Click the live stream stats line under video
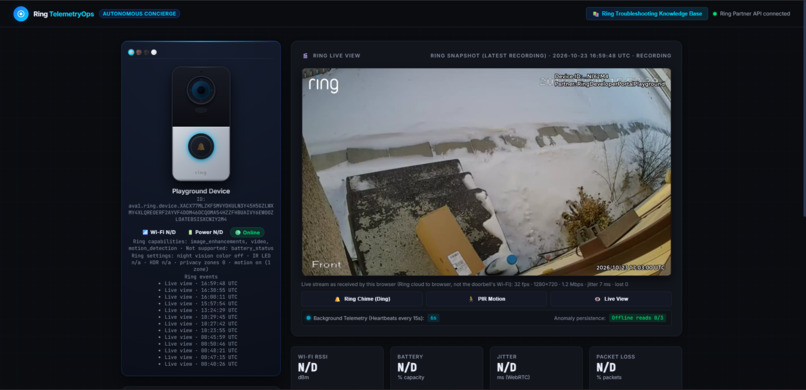The image size is (806, 390). tap(465, 284)
